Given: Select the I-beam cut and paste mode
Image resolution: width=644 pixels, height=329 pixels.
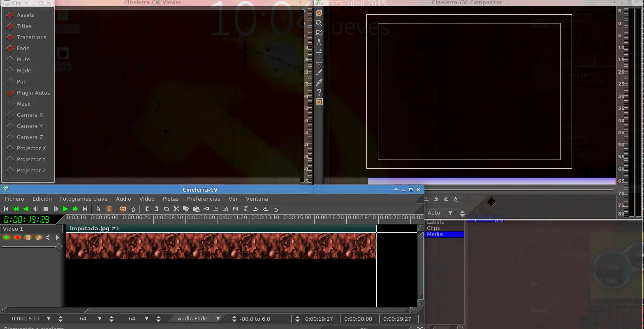Looking at the screenshot, I should [x=109, y=209].
